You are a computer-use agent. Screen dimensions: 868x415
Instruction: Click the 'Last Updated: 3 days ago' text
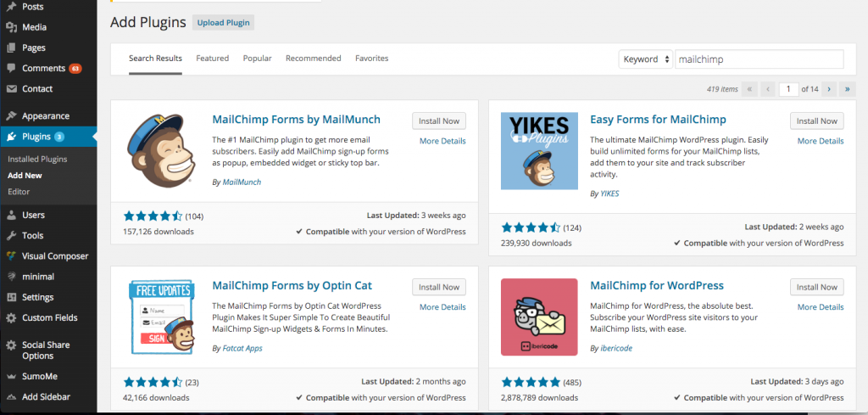click(798, 382)
